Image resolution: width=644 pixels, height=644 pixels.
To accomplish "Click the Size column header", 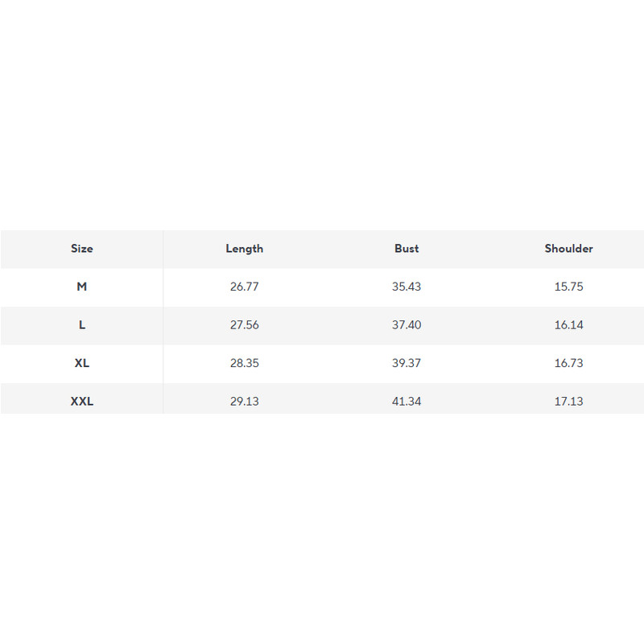I will [x=82, y=249].
